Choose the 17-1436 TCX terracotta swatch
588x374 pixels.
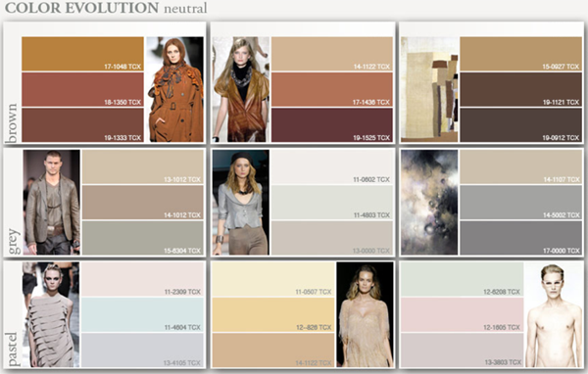coord(332,89)
